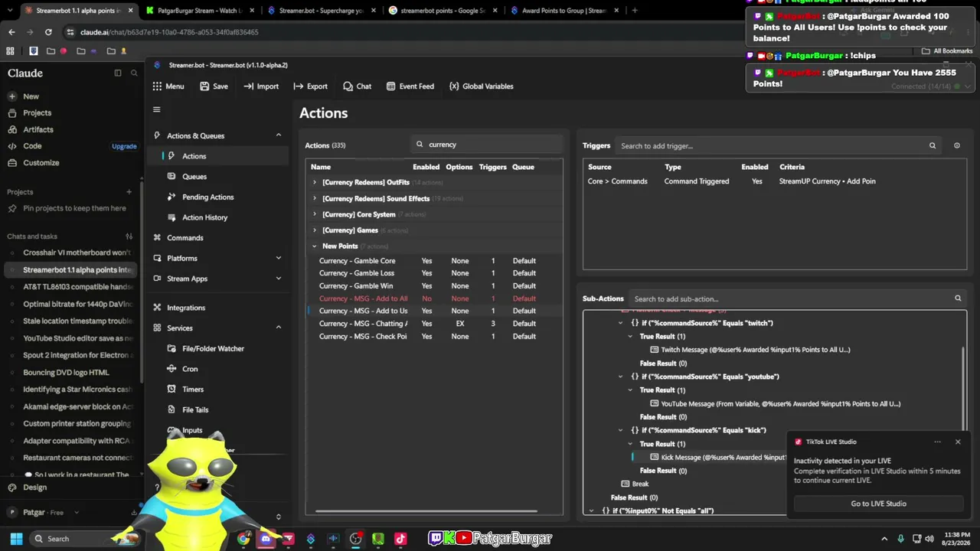Click the Action History icon
Screen dimensions: 980x551
pyautogui.click(x=171, y=217)
